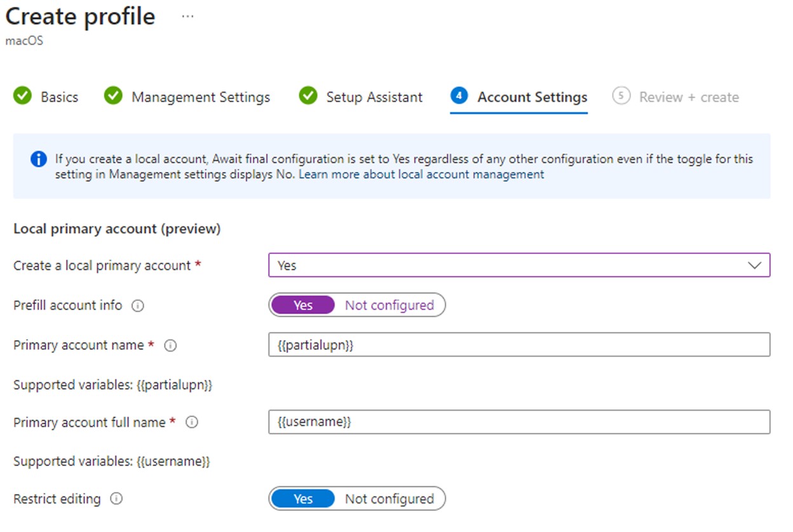
Task: Click the Primary account name input field
Action: [518, 345]
